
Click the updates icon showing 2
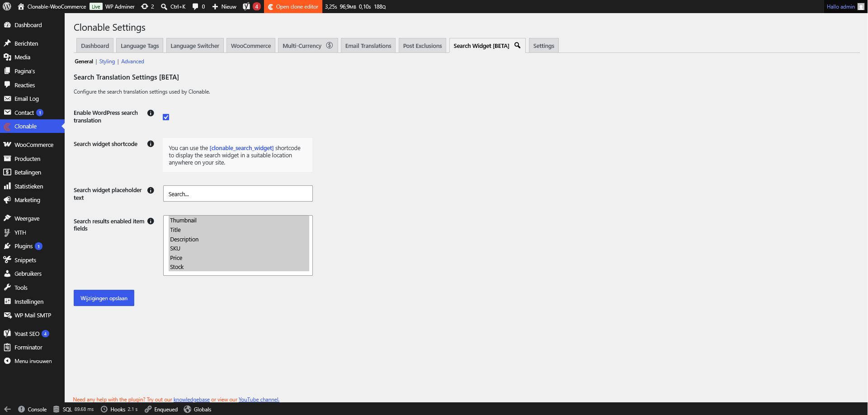pyautogui.click(x=145, y=6)
